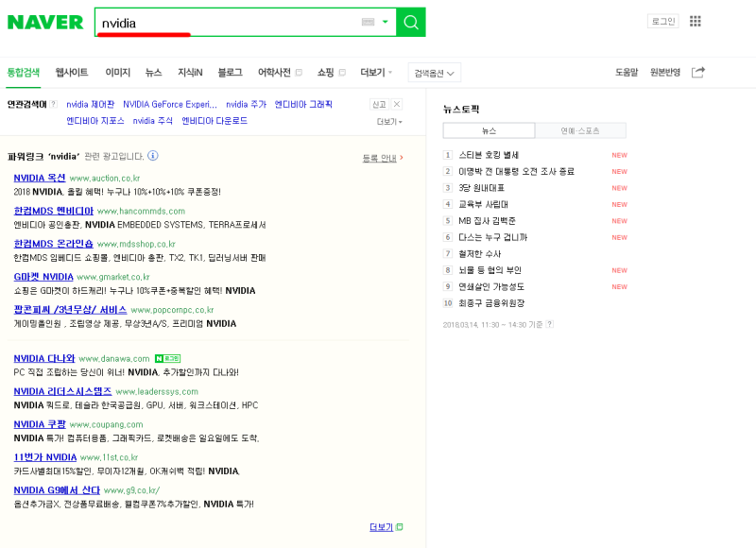This screenshot has height=548, width=756.
Task: Select the 통합검색 tab
Action: pyautogui.click(x=23, y=73)
